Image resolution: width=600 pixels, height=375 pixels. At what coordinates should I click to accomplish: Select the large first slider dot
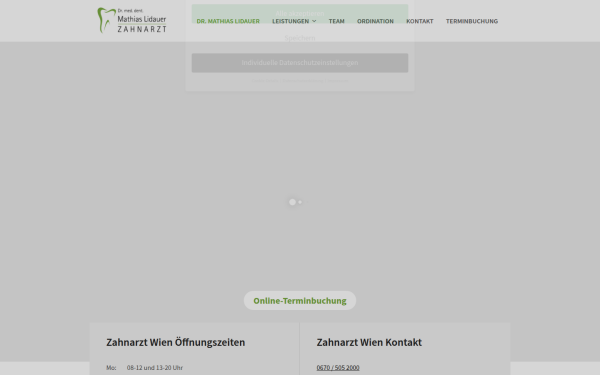(x=292, y=202)
